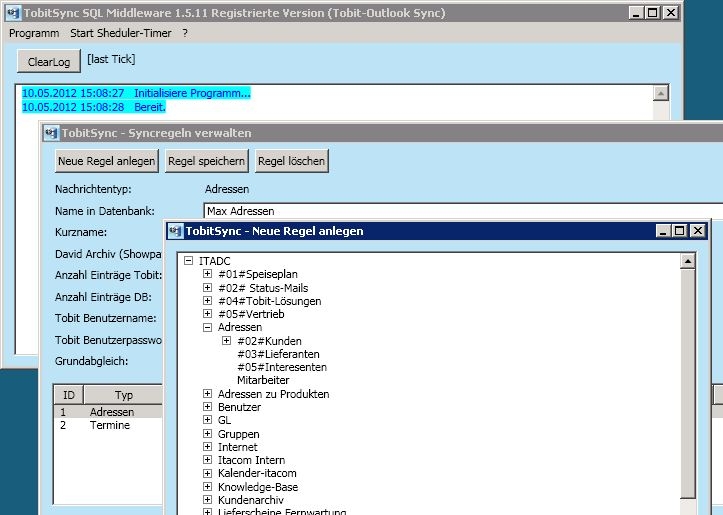Select the #05#Interesenten tree item

click(x=282, y=367)
